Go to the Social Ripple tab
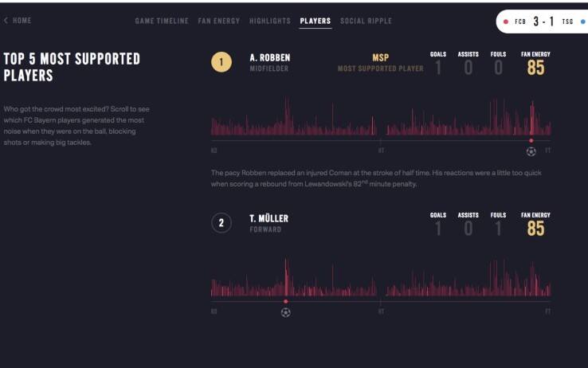This screenshot has height=368, width=588. (x=366, y=21)
